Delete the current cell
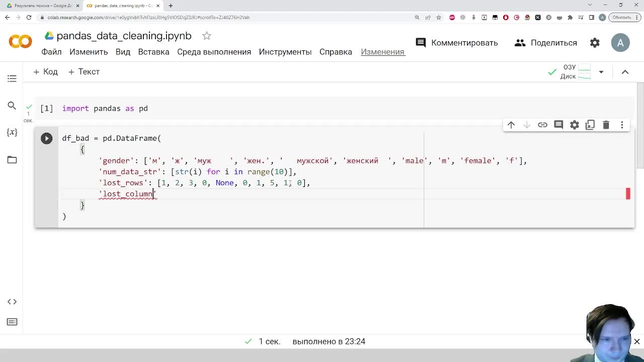 click(606, 125)
